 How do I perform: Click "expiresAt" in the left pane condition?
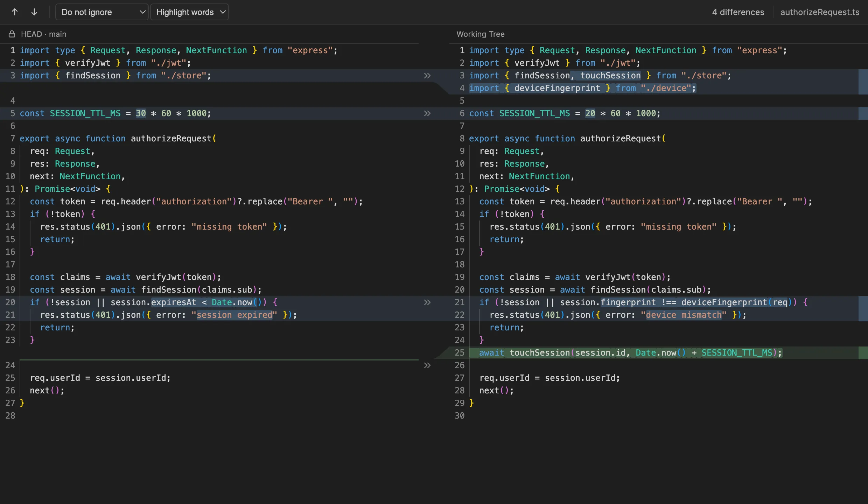click(174, 302)
